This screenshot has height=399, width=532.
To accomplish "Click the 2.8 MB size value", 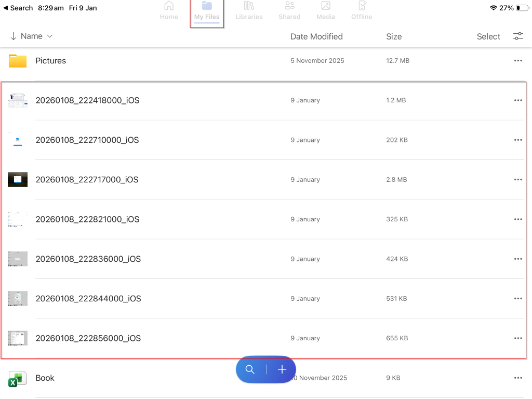I will click(x=396, y=179).
